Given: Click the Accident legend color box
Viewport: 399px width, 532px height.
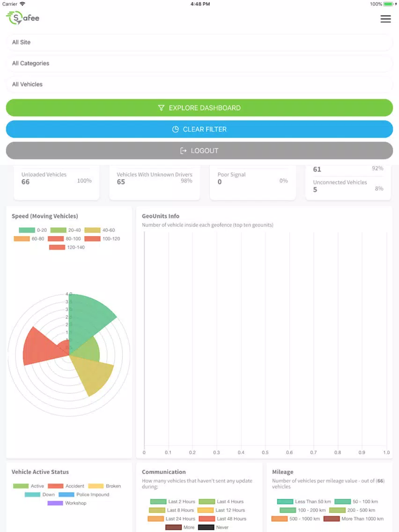Looking at the screenshot, I should (x=56, y=486).
